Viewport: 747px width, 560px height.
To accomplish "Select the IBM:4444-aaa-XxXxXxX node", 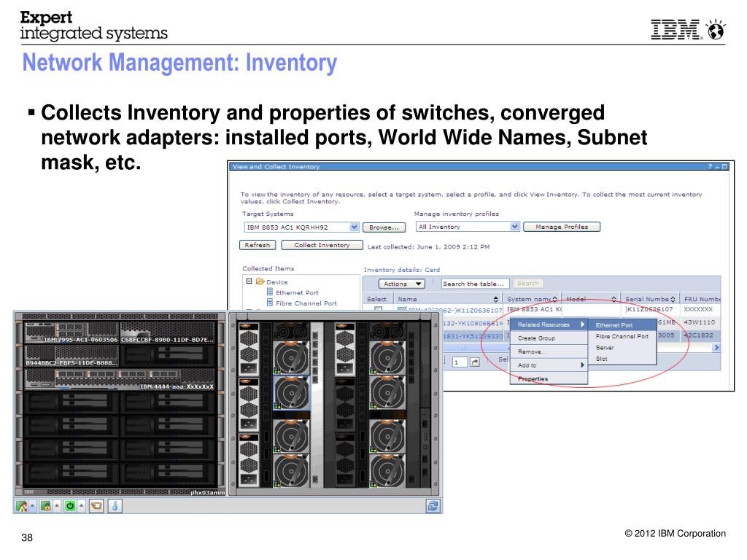I will pos(120,379).
